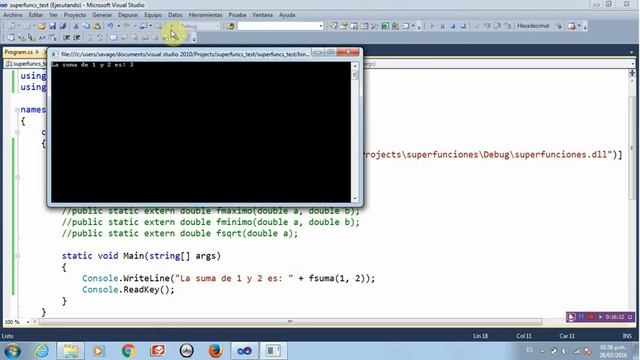
Task: Click the Visual Studio taskbar icon
Action: click(244, 351)
